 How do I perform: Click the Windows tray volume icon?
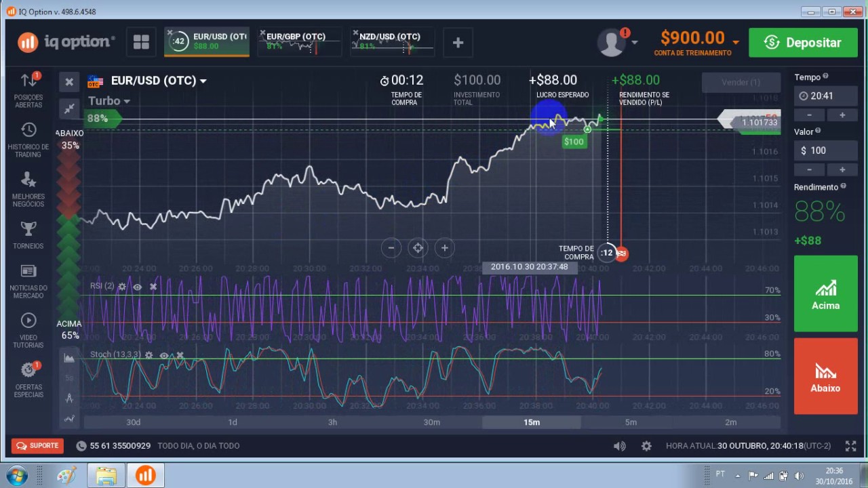[798, 475]
